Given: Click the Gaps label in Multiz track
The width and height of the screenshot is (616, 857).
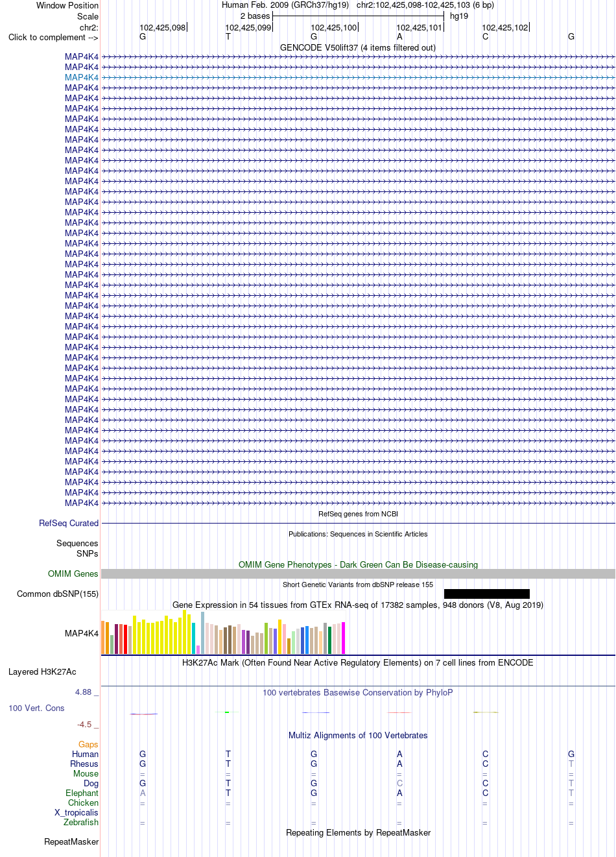Looking at the screenshot, I should click(x=88, y=744).
